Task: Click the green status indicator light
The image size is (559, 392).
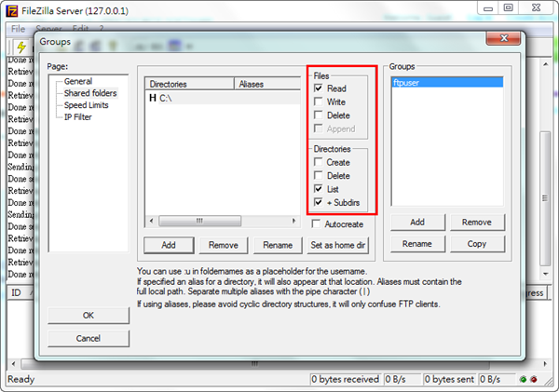Action: (x=523, y=379)
